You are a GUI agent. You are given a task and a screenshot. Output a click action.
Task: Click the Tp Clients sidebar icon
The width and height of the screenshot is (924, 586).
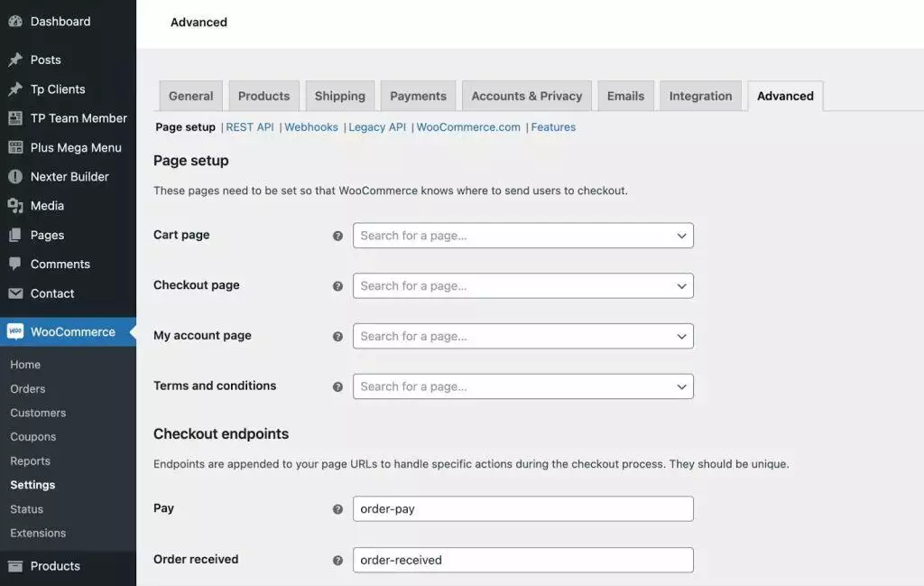pyautogui.click(x=16, y=88)
